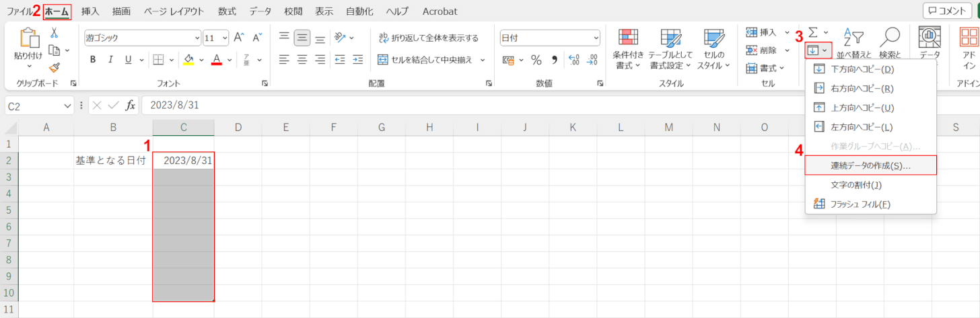Select the format painter brush icon

coord(54,67)
